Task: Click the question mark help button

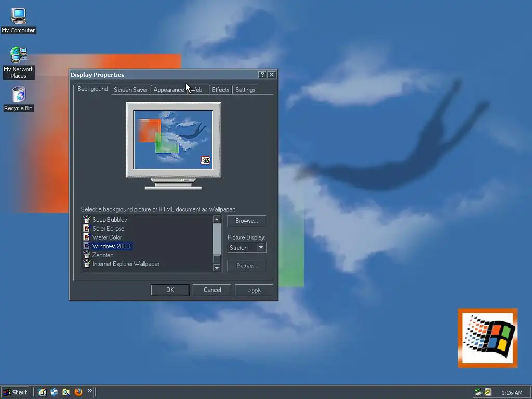Action: [262, 75]
